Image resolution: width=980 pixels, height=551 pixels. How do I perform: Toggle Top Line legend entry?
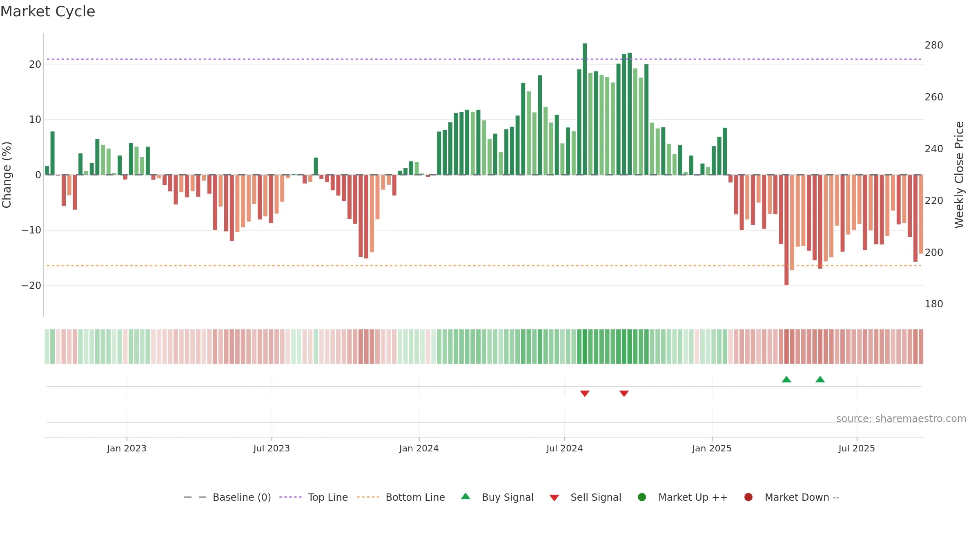click(x=313, y=497)
